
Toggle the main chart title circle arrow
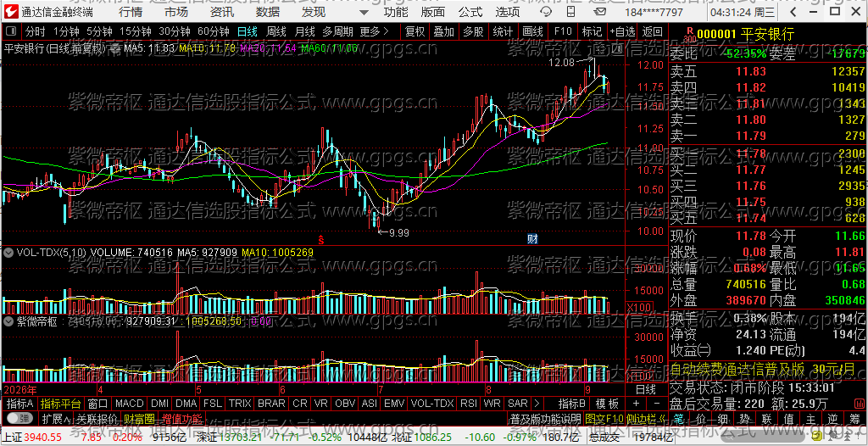[114, 48]
